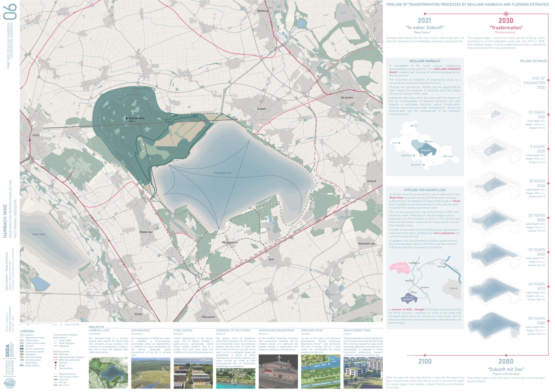
Task: Open the Hambach Loop project thumbnail image
Action: [108, 372]
